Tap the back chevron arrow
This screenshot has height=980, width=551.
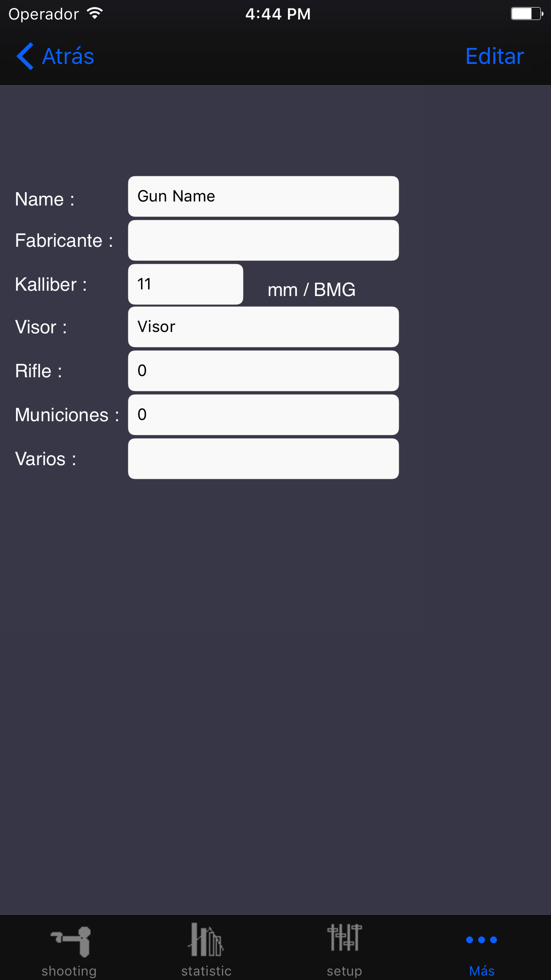coord(25,56)
